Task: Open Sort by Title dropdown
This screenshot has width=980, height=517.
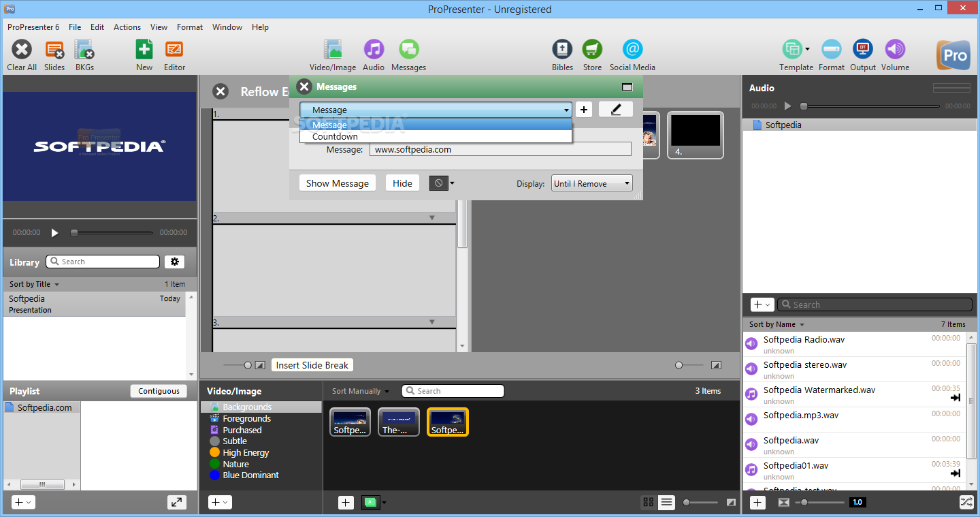Action: (x=34, y=284)
